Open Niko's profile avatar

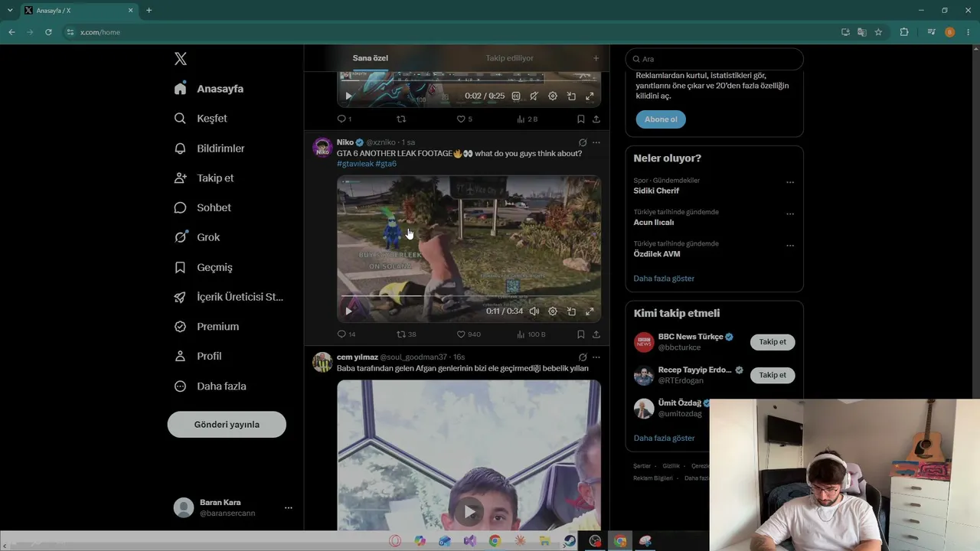(x=322, y=147)
